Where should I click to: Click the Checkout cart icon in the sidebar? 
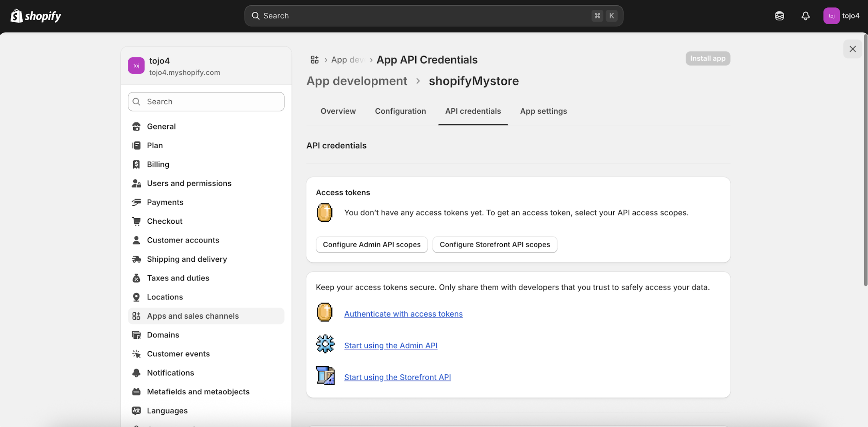click(136, 221)
